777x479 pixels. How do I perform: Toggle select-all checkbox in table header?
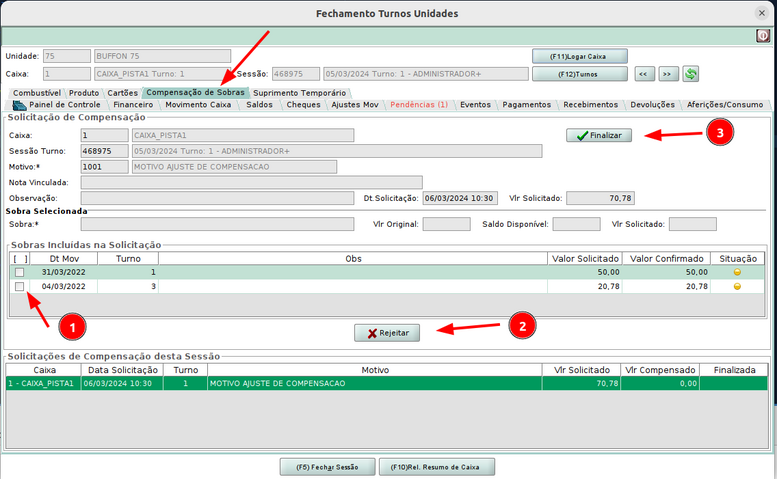coord(19,258)
